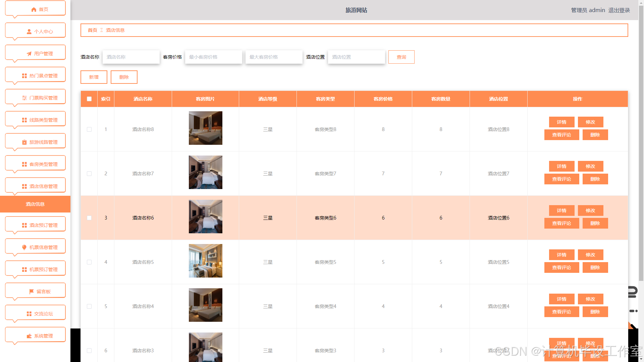Click the person icon for 个人中心
The width and height of the screenshot is (644, 362).
[29, 32]
